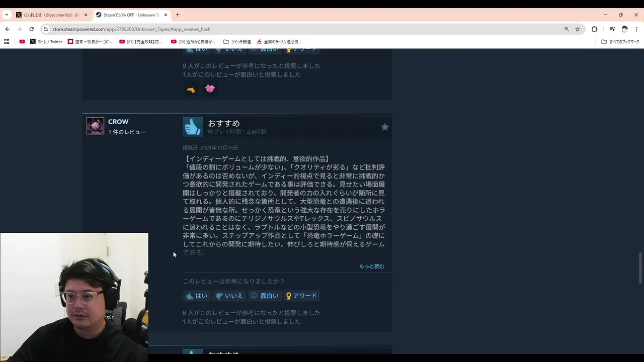The height and width of the screenshot is (362, 644).
Task: Give an アワード to CROW's review
Action: 301,296
